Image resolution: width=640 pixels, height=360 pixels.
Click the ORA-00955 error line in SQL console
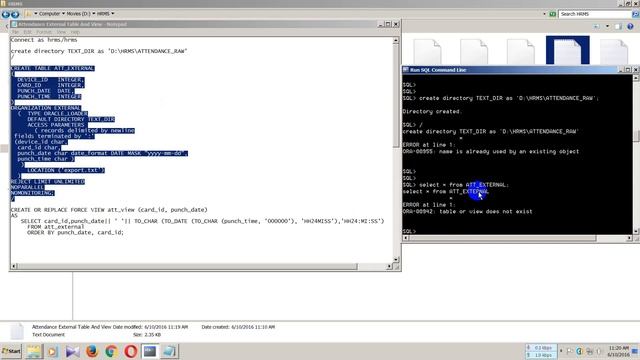pos(491,151)
